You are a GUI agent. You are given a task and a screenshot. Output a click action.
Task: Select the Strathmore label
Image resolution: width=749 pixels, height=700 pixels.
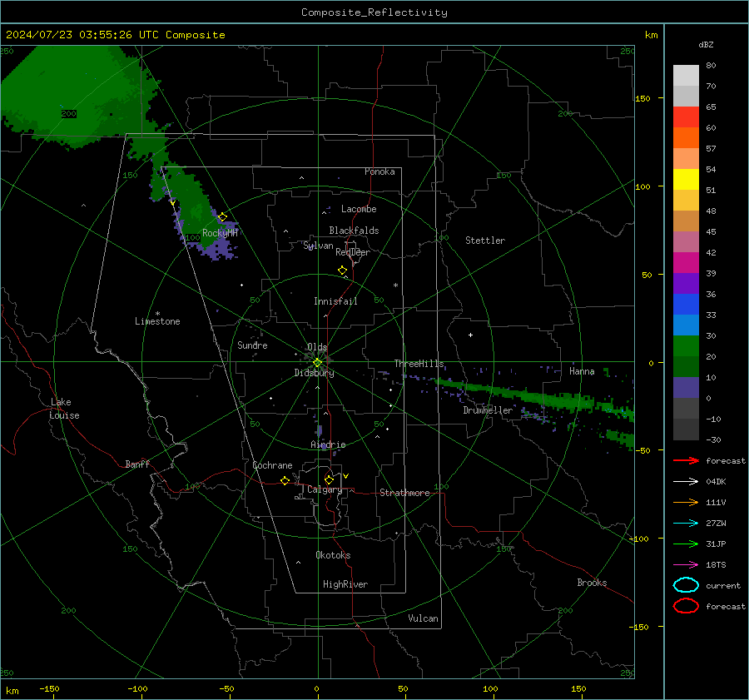pos(404,493)
